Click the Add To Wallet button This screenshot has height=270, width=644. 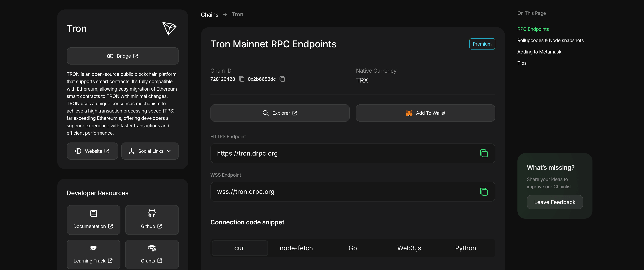click(425, 113)
